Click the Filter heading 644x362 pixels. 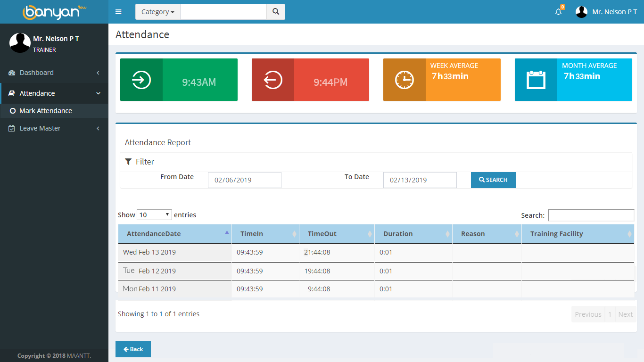point(145,162)
